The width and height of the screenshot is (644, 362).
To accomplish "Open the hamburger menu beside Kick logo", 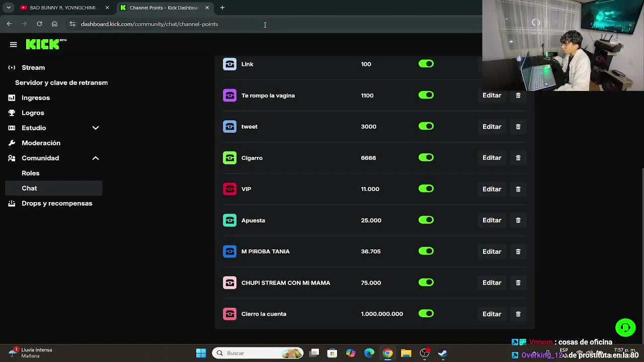I will coord(14,44).
